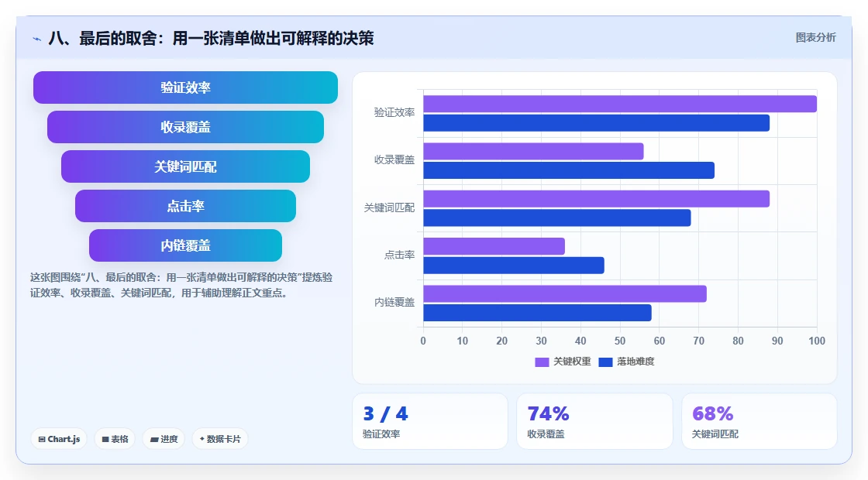Click the 内链覆盖 y-axis label in chart

[x=394, y=303]
